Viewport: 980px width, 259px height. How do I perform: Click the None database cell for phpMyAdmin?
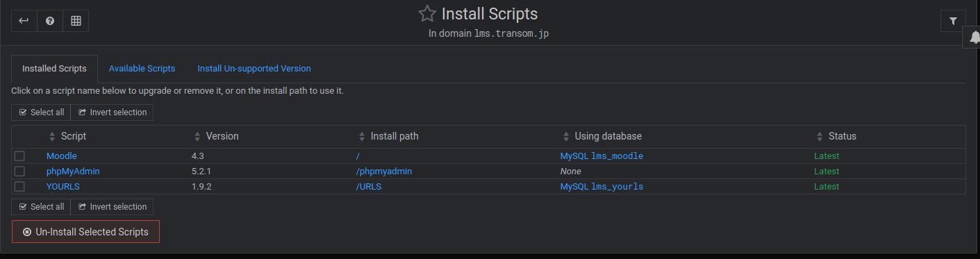571,172
